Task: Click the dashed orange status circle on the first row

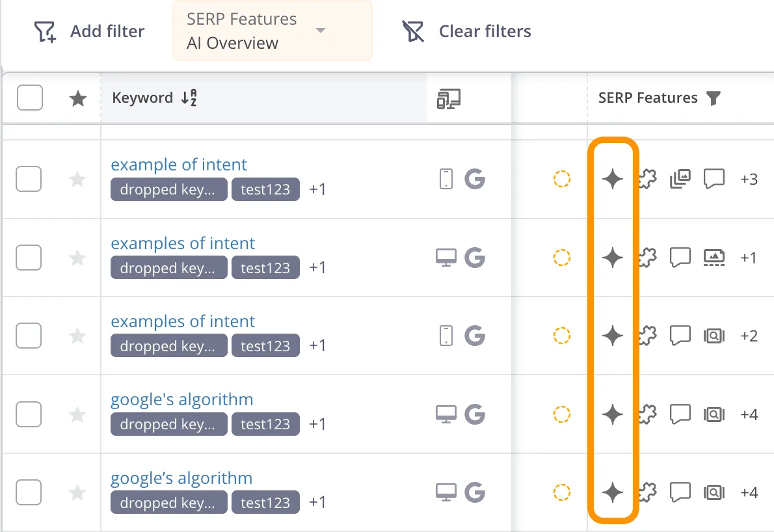Action: (x=563, y=179)
